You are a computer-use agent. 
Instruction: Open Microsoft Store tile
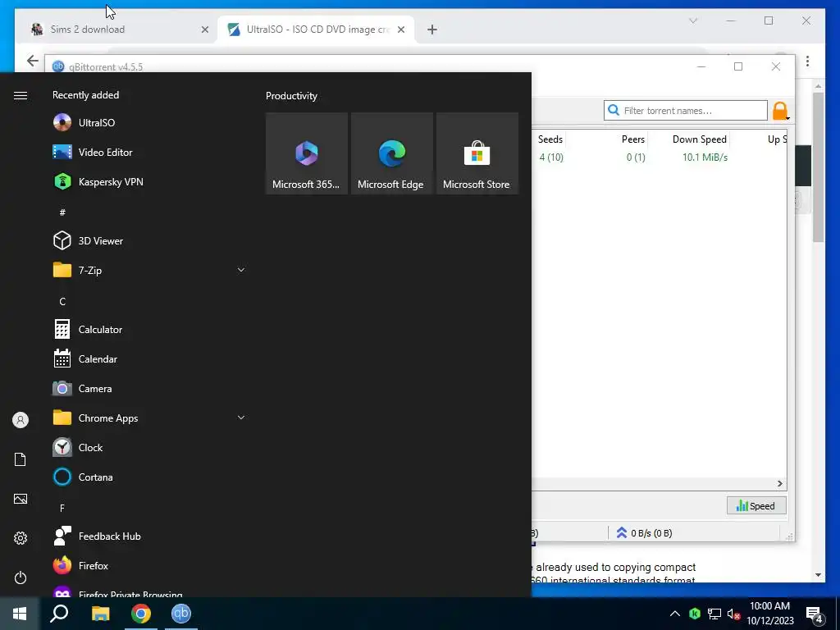point(477,153)
